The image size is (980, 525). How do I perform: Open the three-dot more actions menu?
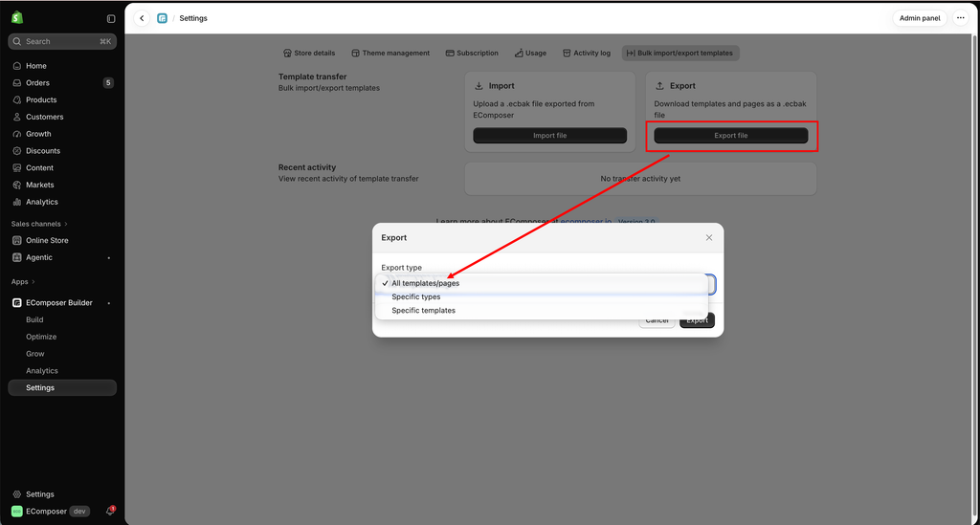(961, 18)
